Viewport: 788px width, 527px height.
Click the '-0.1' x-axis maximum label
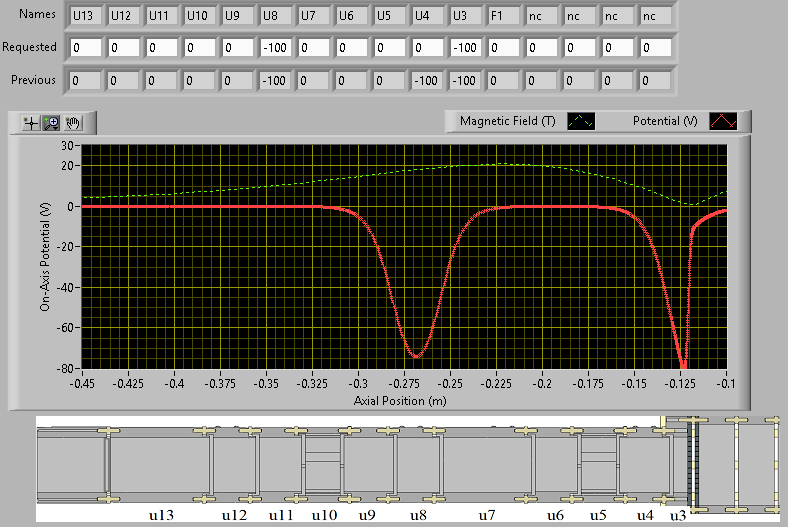726,384
